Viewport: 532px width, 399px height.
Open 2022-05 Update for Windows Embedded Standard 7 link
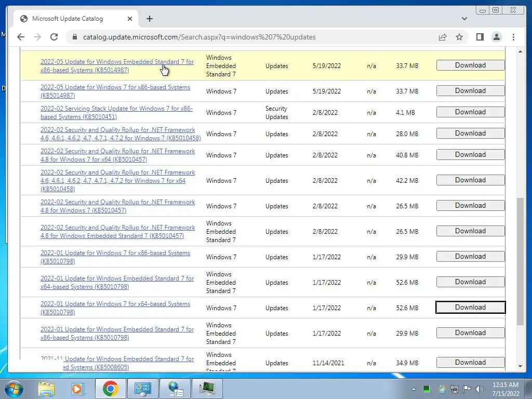117,66
